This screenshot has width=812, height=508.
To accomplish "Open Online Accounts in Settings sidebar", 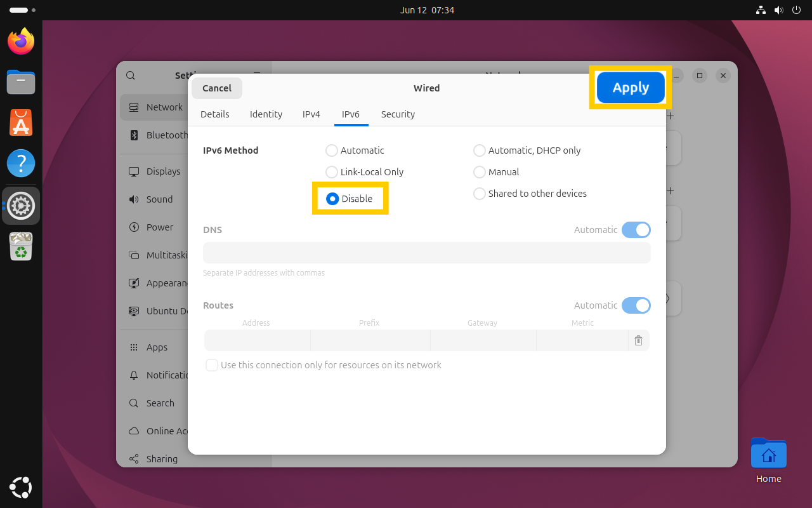I will [x=154, y=431].
